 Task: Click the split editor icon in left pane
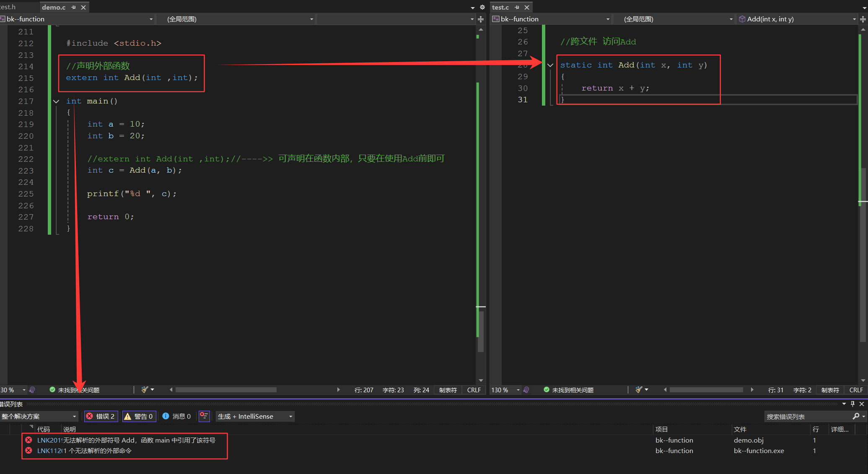(x=481, y=19)
